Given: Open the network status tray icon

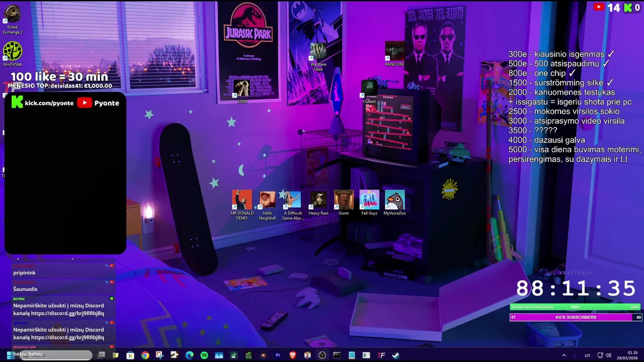Looking at the screenshot, I should click(x=600, y=355).
